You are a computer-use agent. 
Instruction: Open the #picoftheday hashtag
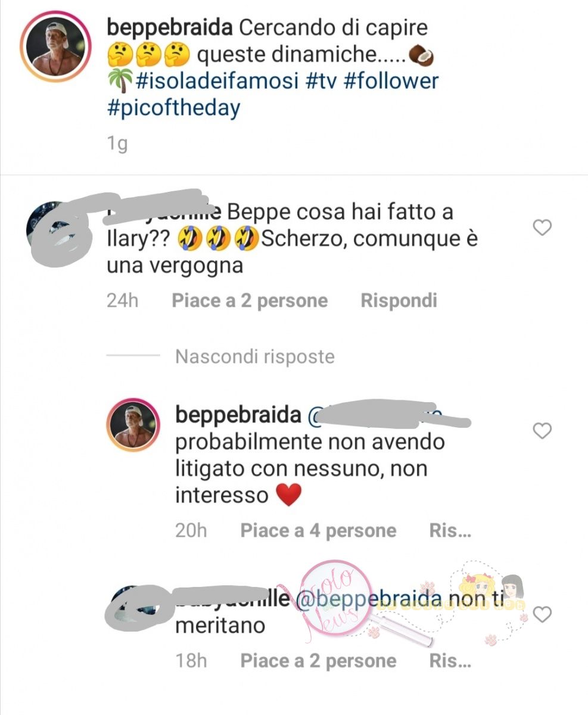(x=173, y=108)
